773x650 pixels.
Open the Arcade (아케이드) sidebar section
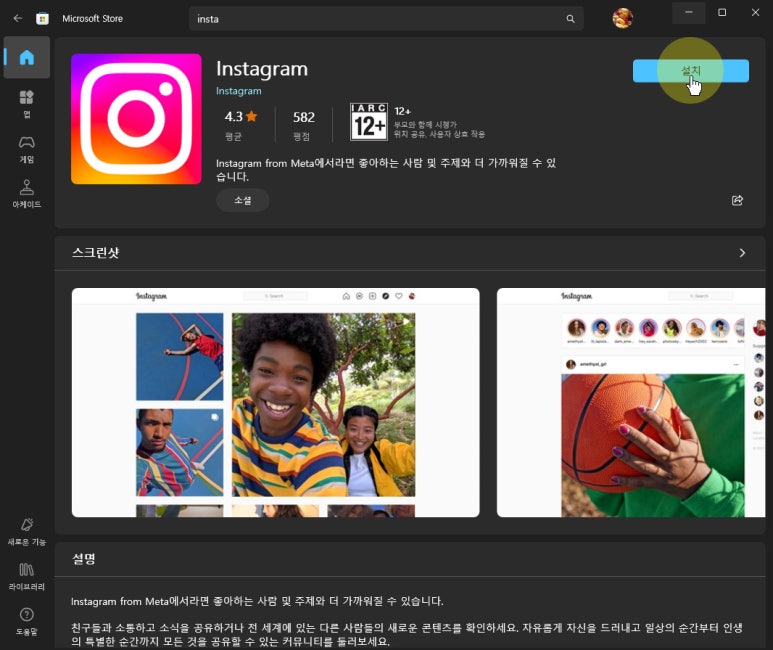pyautogui.click(x=27, y=194)
